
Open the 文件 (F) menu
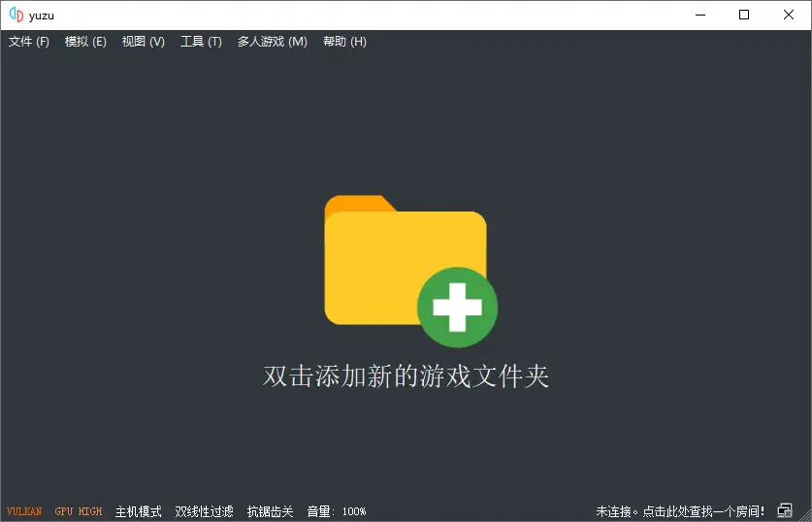pos(29,42)
